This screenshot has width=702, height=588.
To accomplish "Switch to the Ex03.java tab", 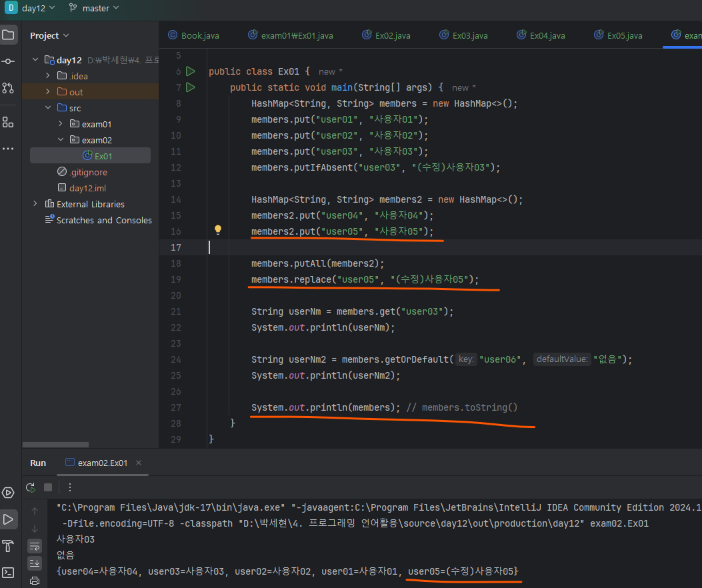I will pyautogui.click(x=463, y=35).
